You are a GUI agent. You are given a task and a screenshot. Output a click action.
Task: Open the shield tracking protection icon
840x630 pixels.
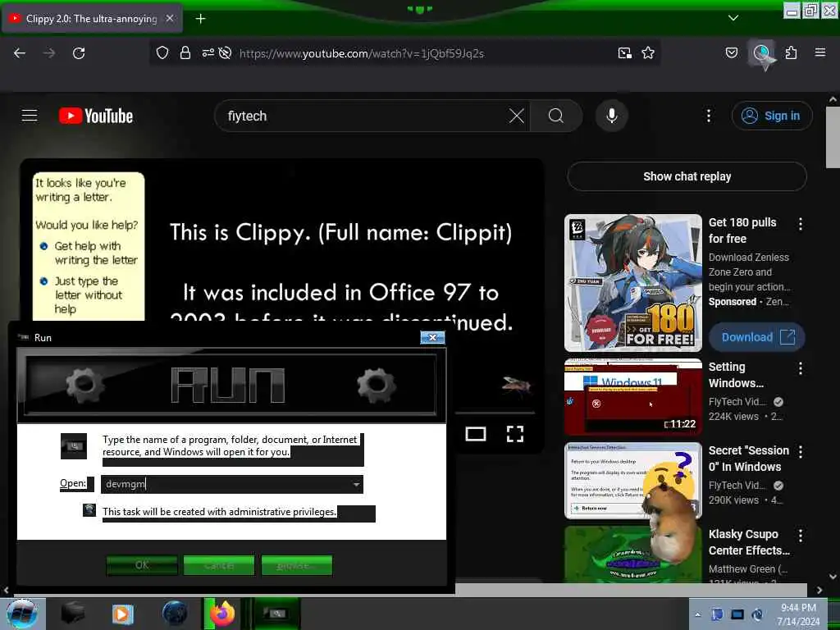pyautogui.click(x=162, y=53)
